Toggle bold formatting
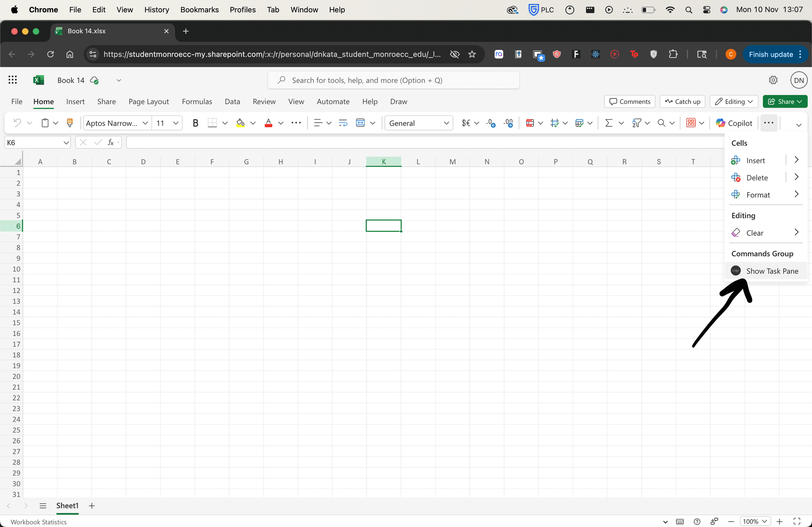This screenshot has height=527, width=812. click(x=195, y=123)
